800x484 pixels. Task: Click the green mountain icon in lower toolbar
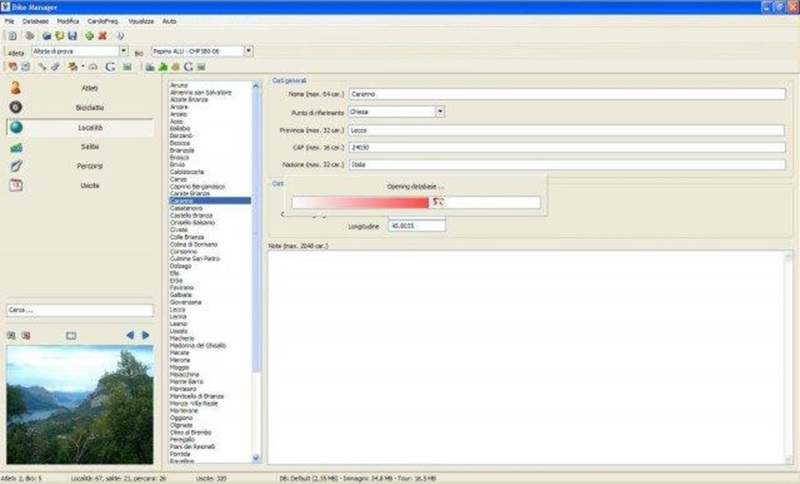click(x=163, y=67)
